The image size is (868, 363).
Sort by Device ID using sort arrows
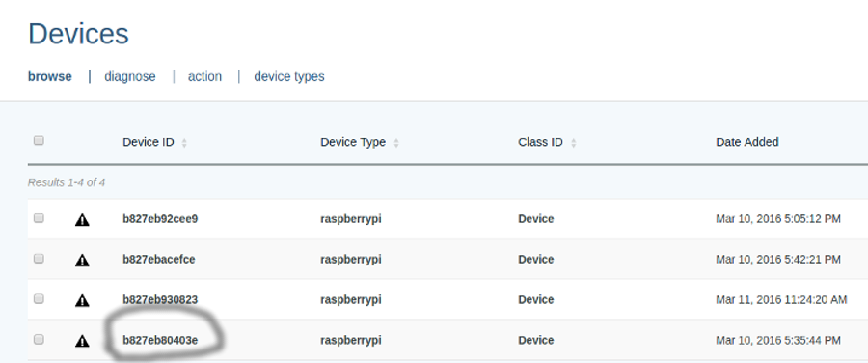(x=184, y=143)
